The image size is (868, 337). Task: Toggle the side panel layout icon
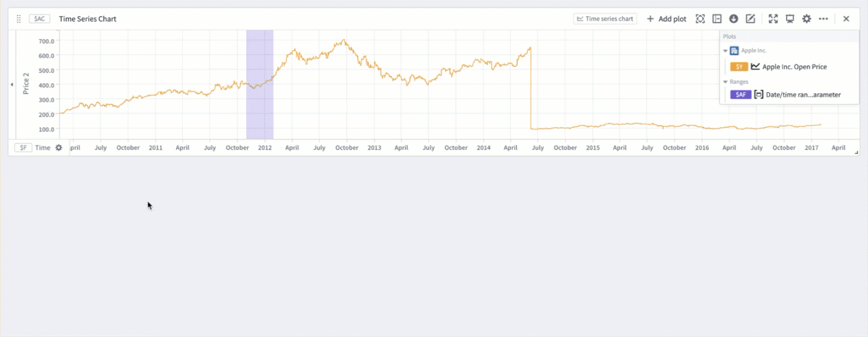717,19
